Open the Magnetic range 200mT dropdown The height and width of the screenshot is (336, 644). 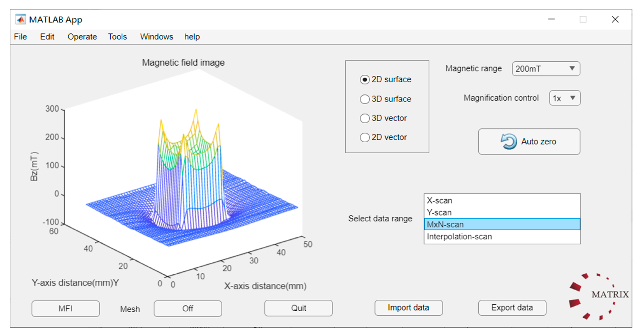point(546,69)
